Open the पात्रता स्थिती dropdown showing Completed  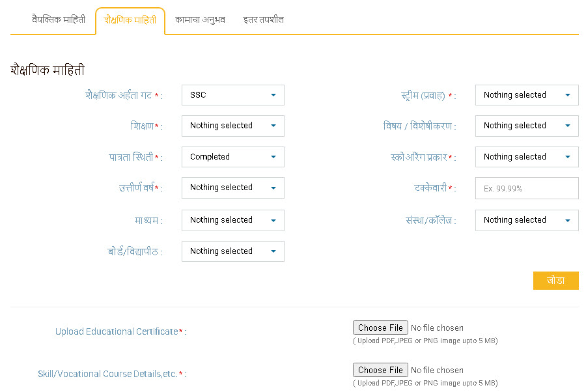[x=233, y=157]
